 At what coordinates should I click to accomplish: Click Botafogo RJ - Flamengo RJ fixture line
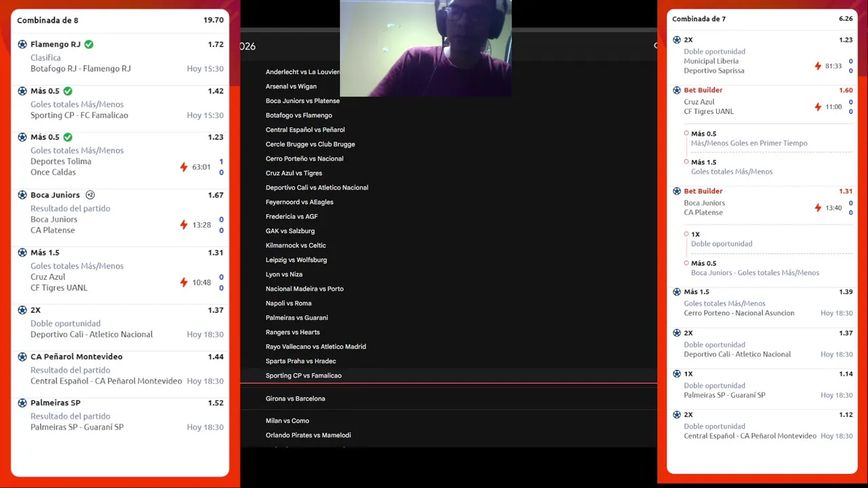[x=81, y=68]
